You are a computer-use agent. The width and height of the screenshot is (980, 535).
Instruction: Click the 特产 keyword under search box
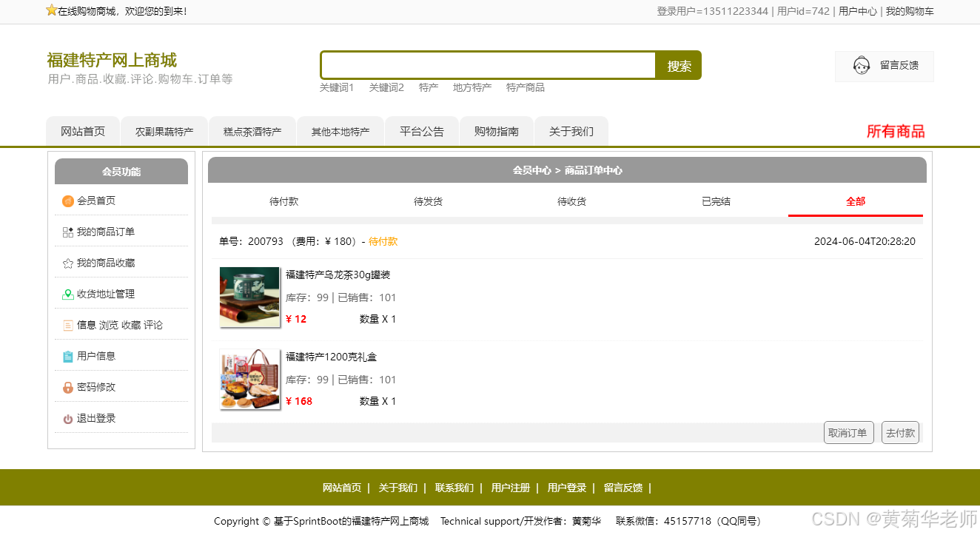[429, 87]
